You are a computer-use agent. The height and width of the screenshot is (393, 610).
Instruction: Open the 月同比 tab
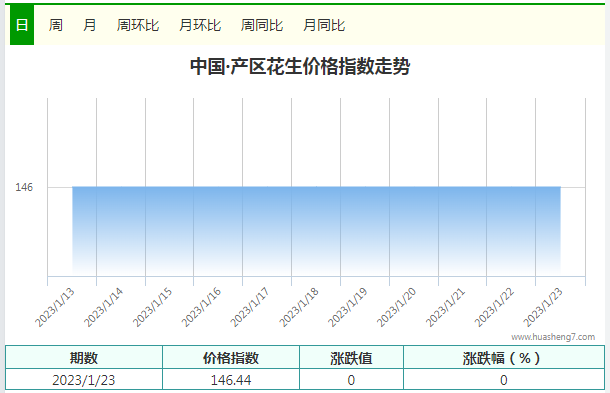(x=324, y=25)
